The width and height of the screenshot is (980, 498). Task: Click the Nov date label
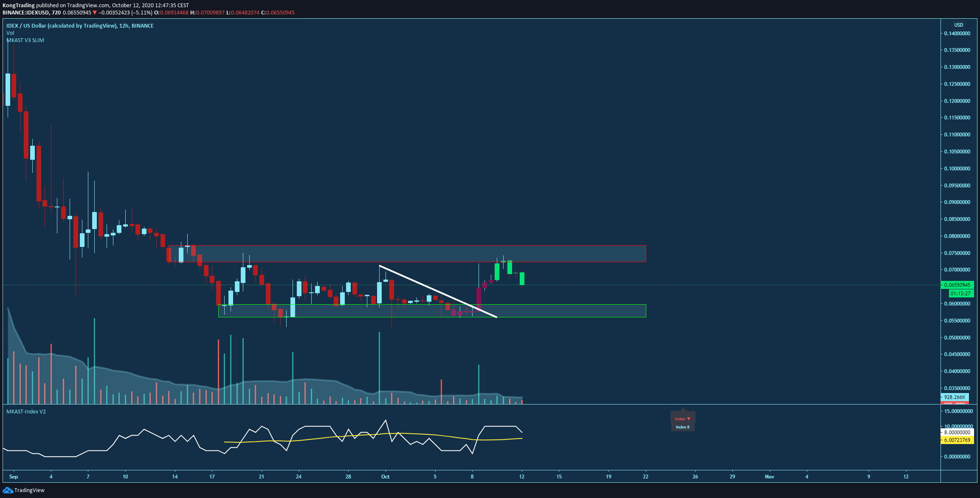[x=769, y=477]
